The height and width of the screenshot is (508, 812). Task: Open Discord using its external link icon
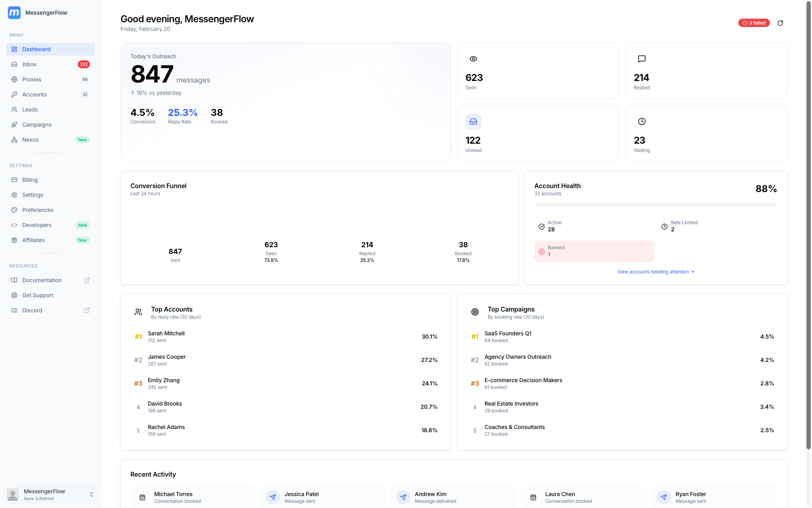[86, 310]
